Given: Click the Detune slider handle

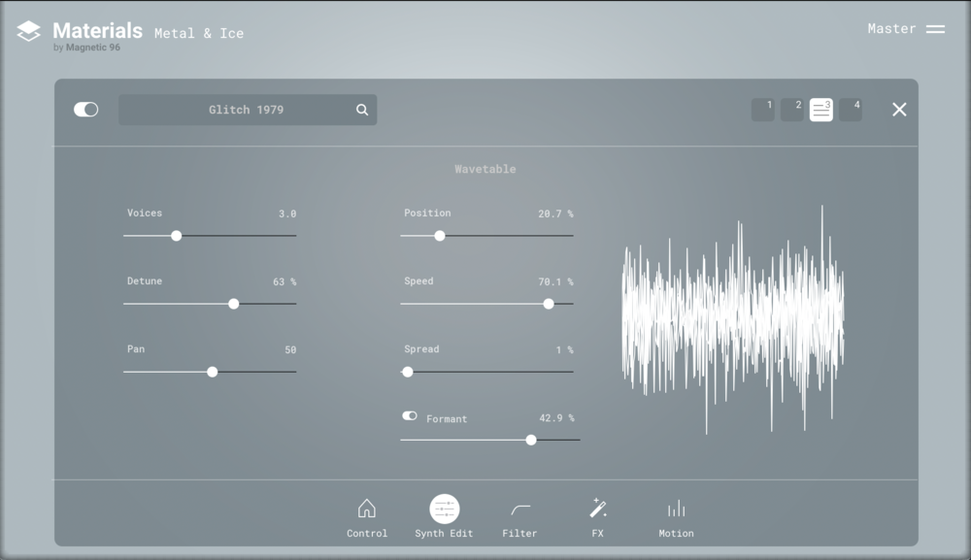Looking at the screenshot, I should click(233, 304).
